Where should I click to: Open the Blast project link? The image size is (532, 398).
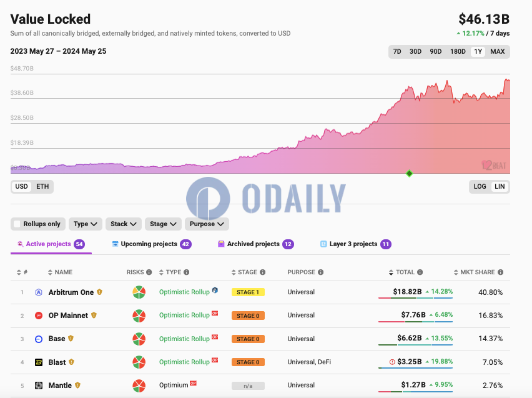(57, 362)
